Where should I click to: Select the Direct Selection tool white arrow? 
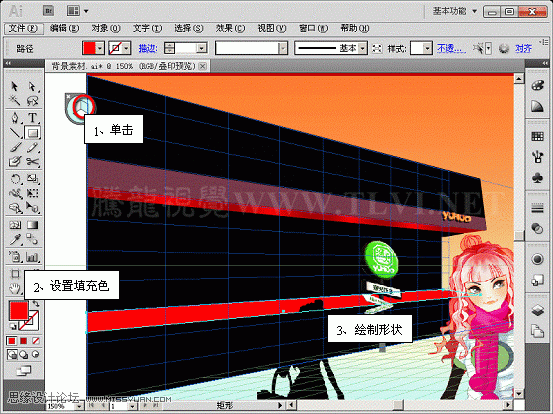point(32,86)
